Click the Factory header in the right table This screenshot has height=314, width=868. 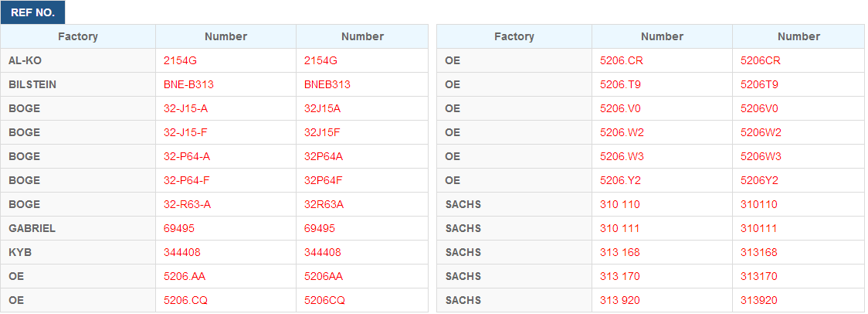click(514, 36)
